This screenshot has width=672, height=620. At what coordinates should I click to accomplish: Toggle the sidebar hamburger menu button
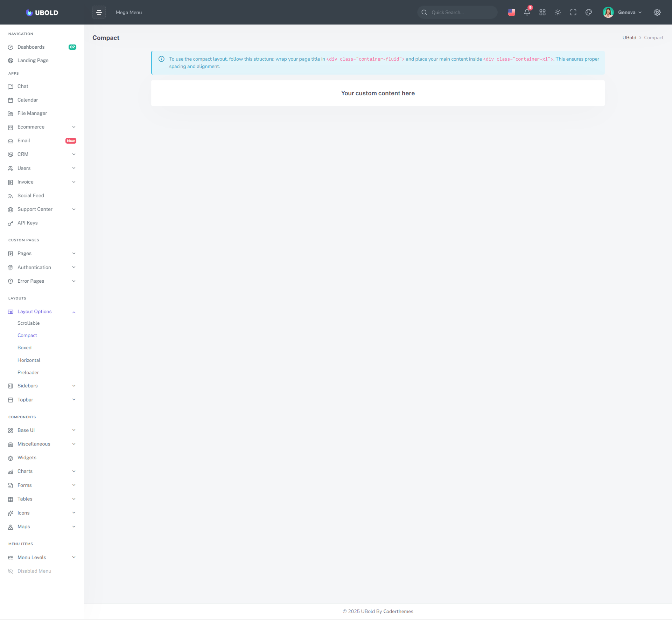click(x=99, y=12)
